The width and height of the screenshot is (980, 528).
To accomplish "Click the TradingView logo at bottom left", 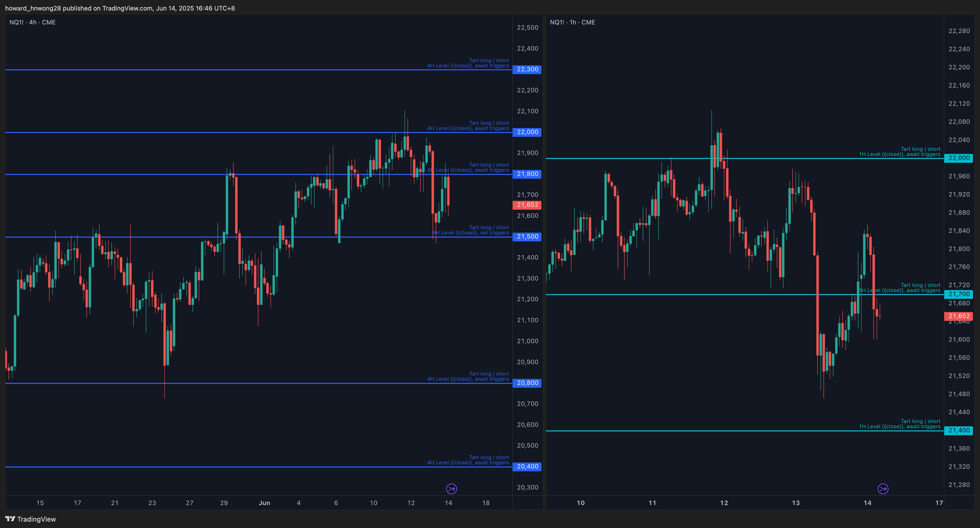I will 30,519.
